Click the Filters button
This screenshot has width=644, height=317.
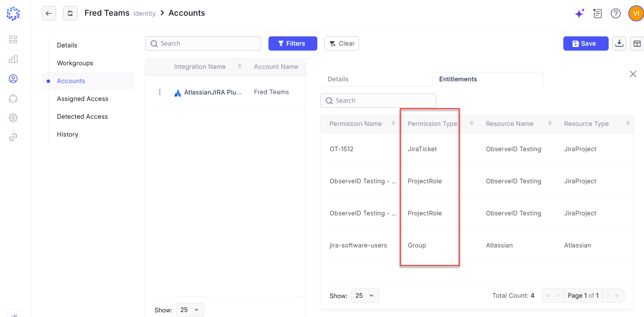[x=293, y=44]
